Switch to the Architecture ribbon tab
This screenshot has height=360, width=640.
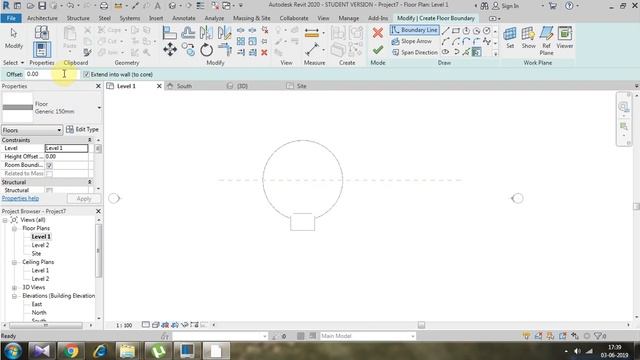[x=42, y=18]
